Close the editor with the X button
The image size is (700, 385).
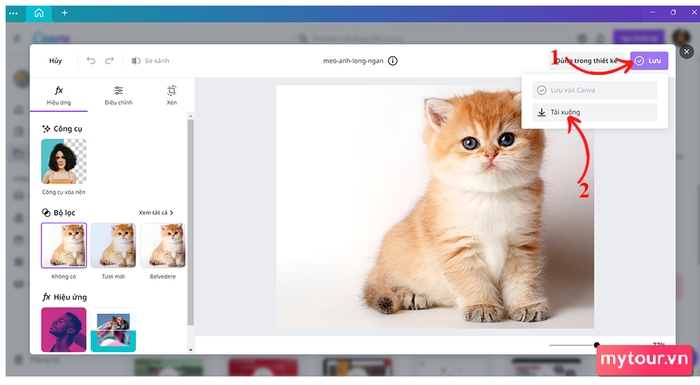coord(687,52)
